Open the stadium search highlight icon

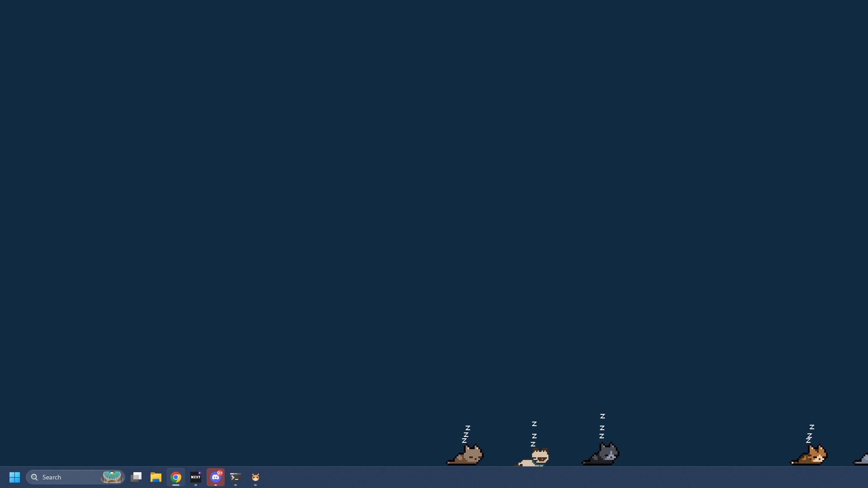pyautogui.click(x=112, y=477)
